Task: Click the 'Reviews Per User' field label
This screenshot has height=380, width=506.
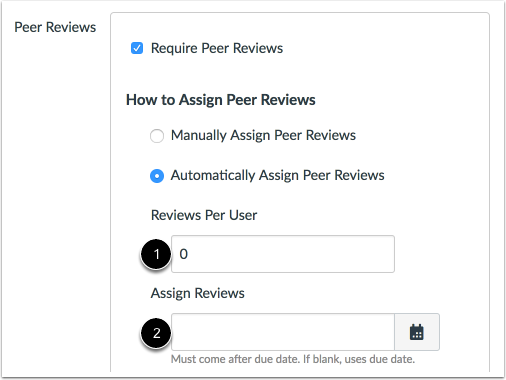Action: 204,215
